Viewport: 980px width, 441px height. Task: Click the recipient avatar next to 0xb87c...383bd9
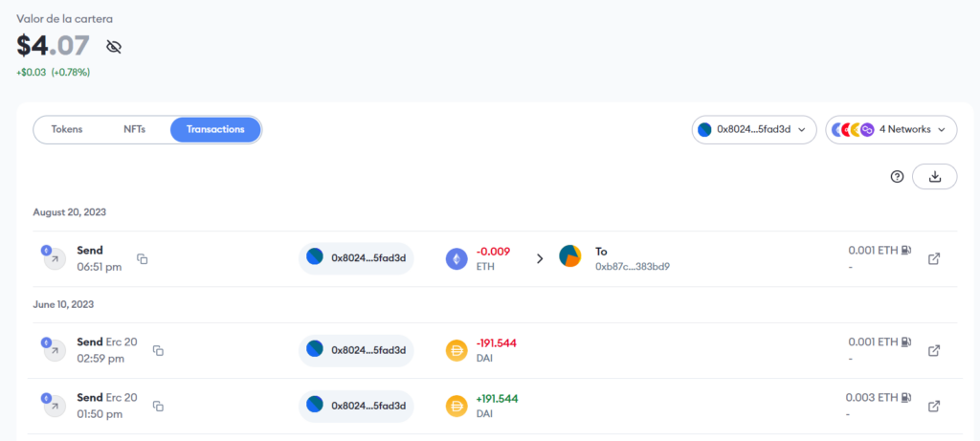(570, 256)
